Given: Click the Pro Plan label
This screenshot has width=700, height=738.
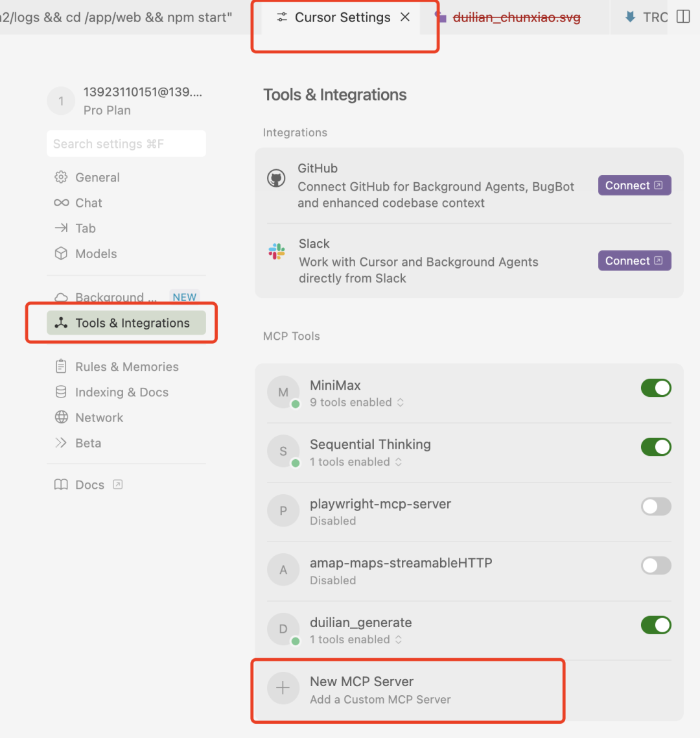Looking at the screenshot, I should tap(107, 110).
